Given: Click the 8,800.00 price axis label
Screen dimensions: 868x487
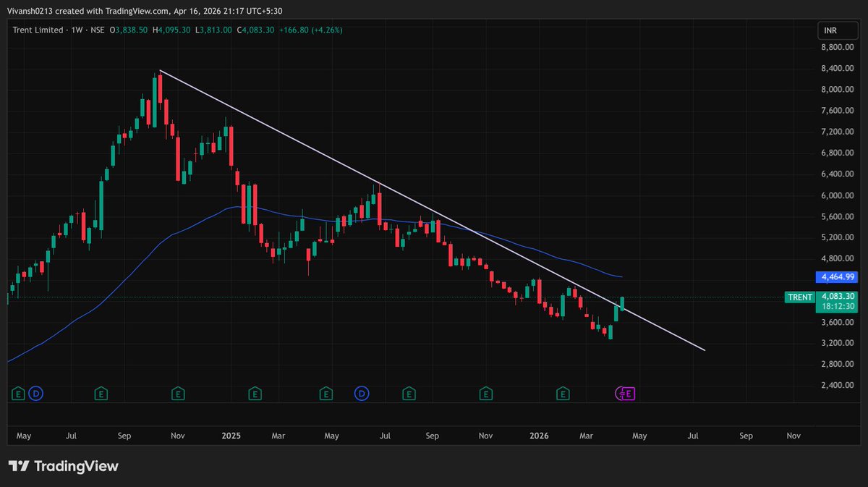Looking at the screenshot, I should [838, 48].
